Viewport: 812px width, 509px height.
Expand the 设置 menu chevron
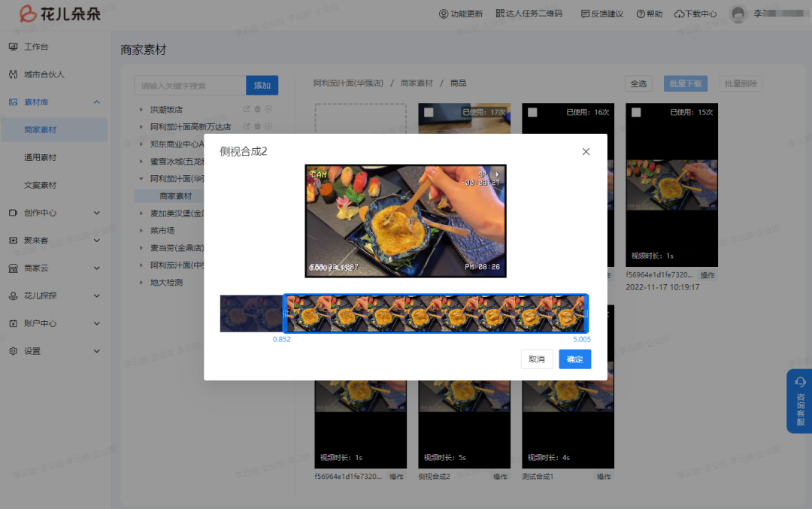click(x=97, y=351)
